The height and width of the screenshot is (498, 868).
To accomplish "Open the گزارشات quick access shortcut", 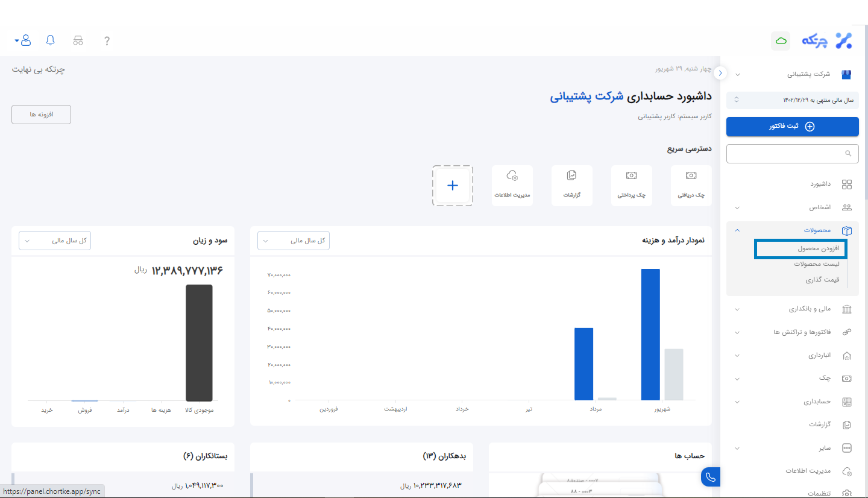I will coord(571,186).
